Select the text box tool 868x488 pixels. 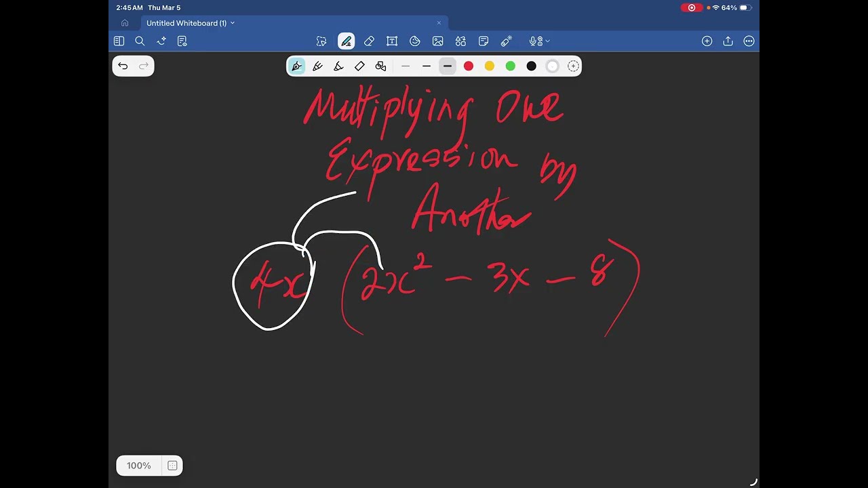pos(392,41)
